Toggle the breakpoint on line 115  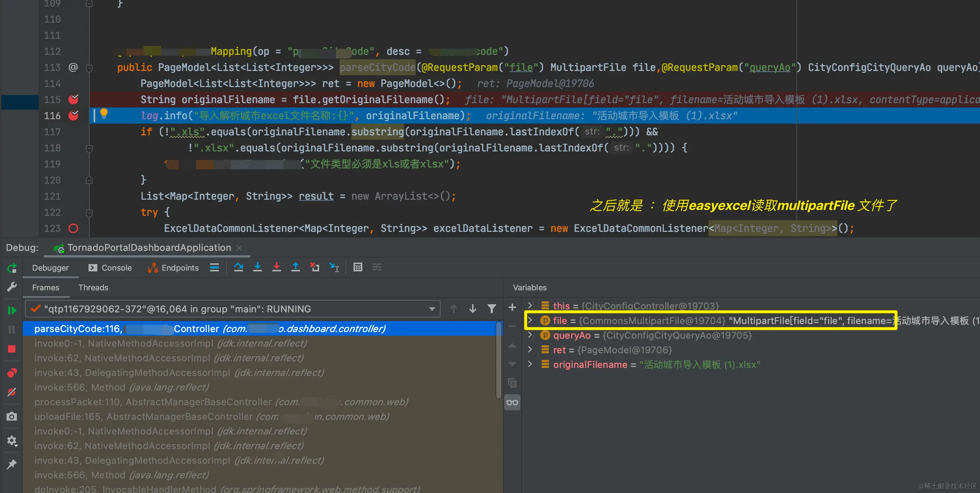pyautogui.click(x=74, y=99)
